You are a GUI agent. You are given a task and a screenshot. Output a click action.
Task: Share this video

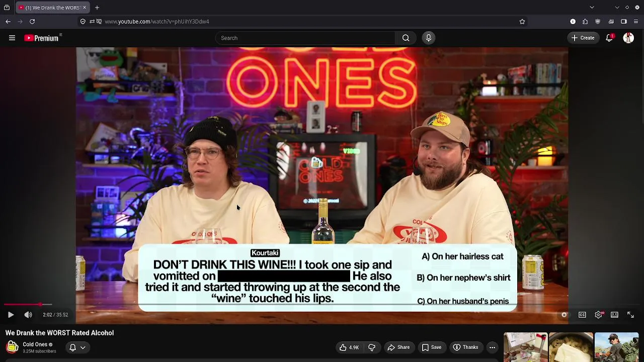(398, 347)
